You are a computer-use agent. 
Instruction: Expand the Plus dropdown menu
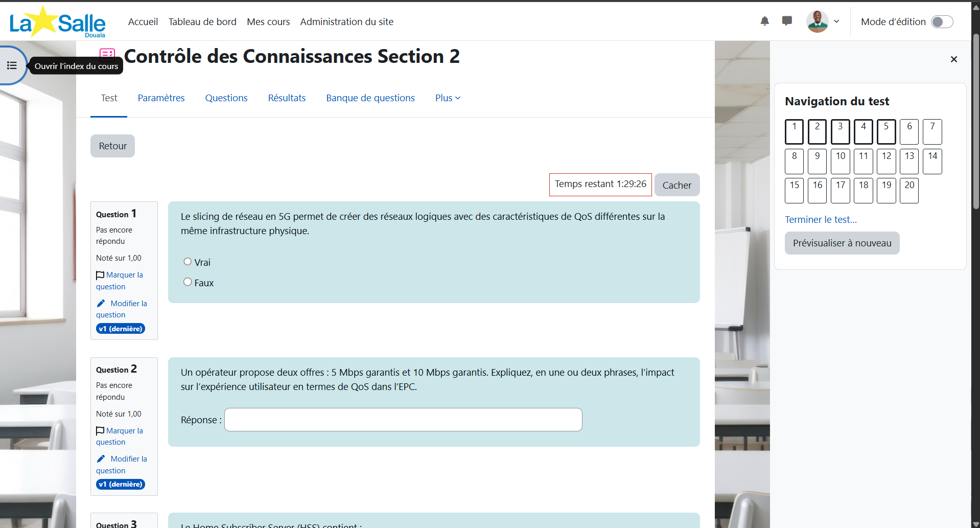pos(448,98)
